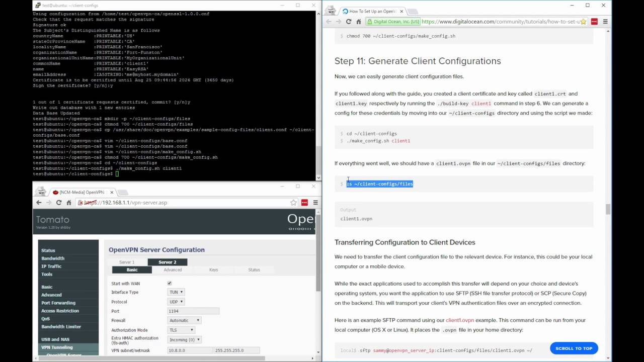Screen dimensions: 644x362
Task: Switch to the Server 2 tab
Action: (x=168, y=262)
